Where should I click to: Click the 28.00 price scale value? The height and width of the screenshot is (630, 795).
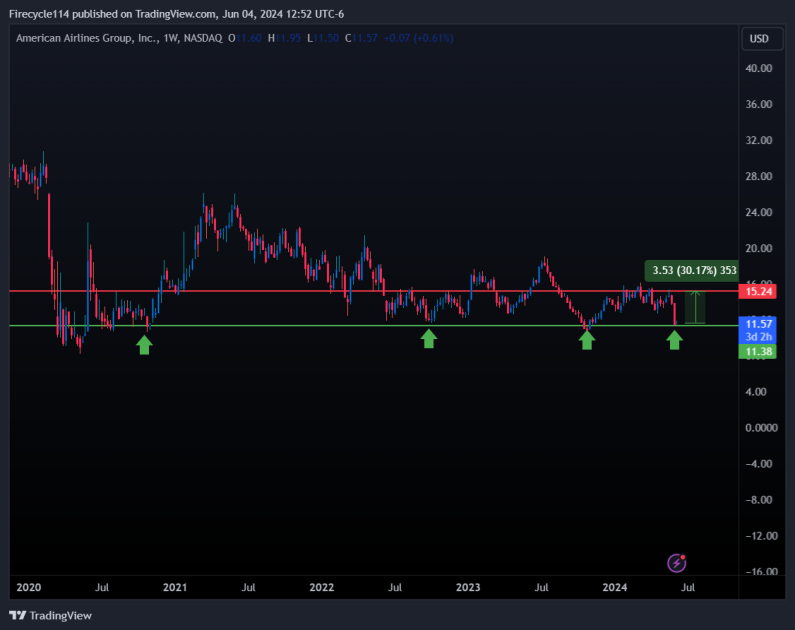(x=758, y=176)
